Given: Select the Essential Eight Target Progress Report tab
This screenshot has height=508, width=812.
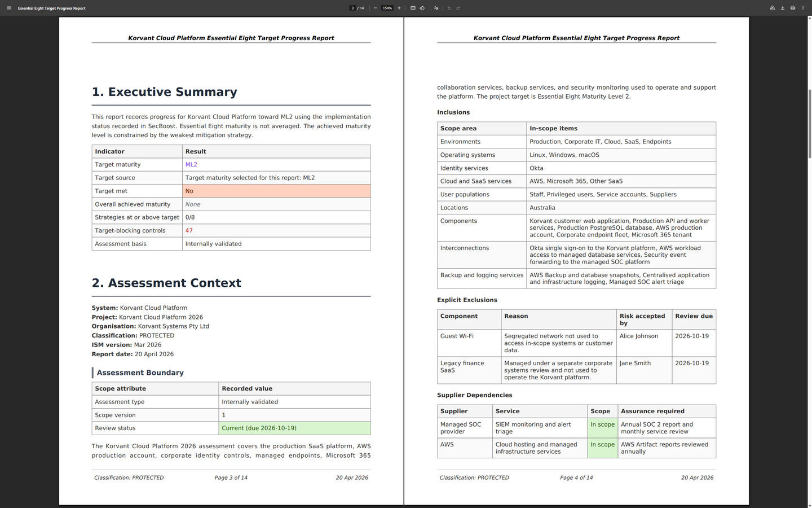Looking at the screenshot, I should click(x=52, y=8).
